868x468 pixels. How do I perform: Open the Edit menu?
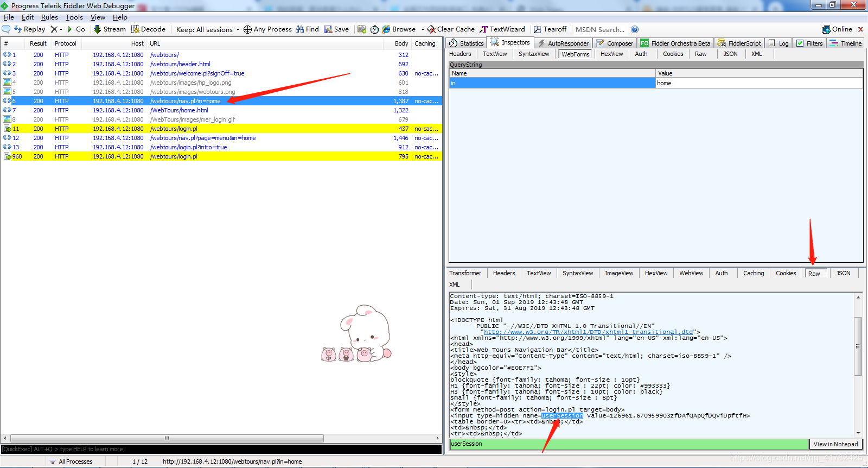28,17
